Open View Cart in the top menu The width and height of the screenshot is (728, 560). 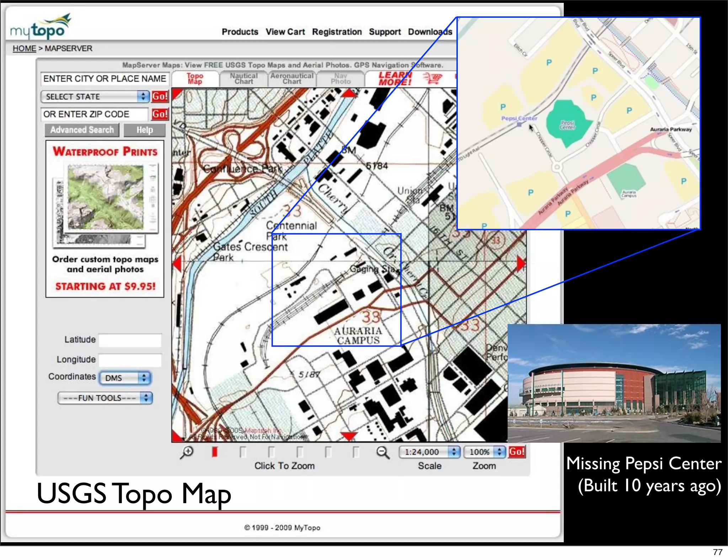tap(285, 32)
